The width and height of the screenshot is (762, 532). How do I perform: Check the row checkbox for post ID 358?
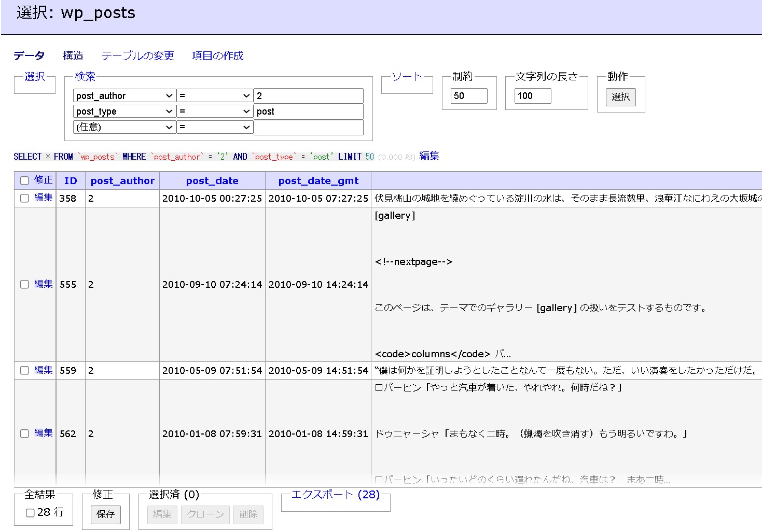pyautogui.click(x=24, y=198)
